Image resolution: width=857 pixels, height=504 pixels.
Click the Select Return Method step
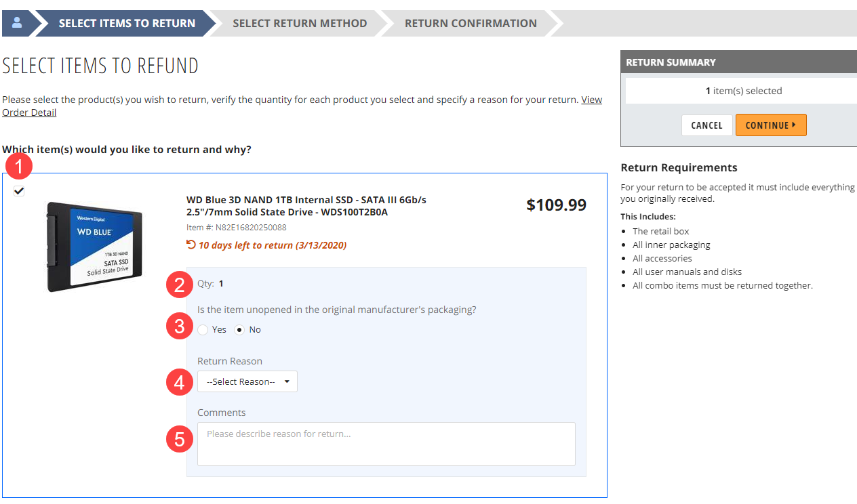tap(300, 22)
